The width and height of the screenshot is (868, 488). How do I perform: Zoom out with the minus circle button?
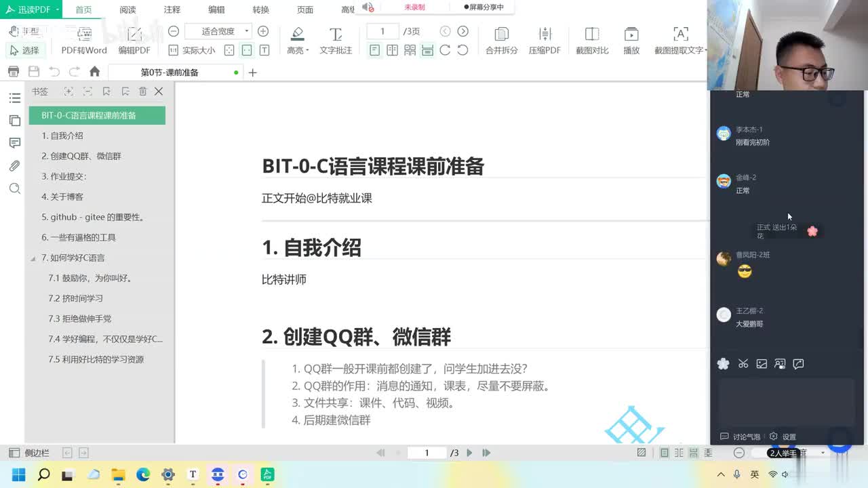click(x=174, y=31)
